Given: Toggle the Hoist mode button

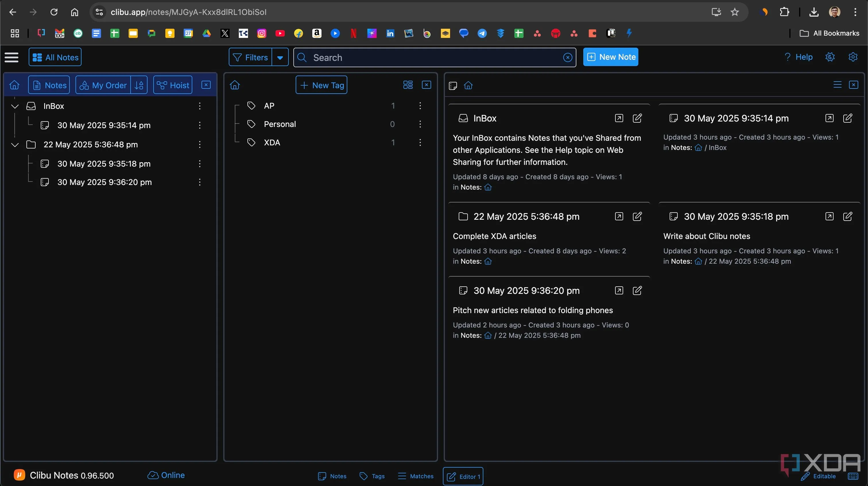Looking at the screenshot, I should point(173,85).
